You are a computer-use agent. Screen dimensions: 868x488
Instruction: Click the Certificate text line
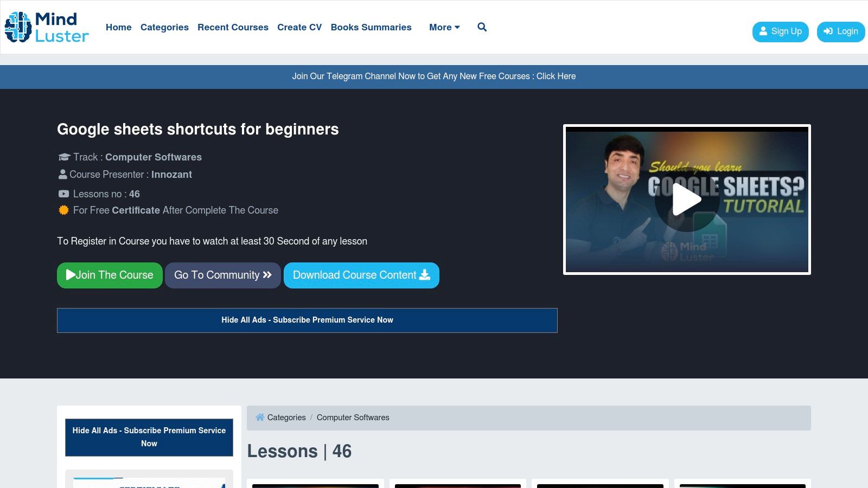coord(176,210)
